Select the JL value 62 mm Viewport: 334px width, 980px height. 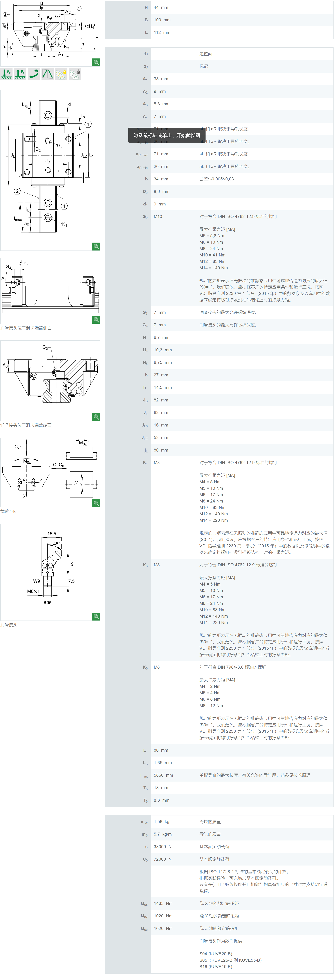(x=161, y=413)
